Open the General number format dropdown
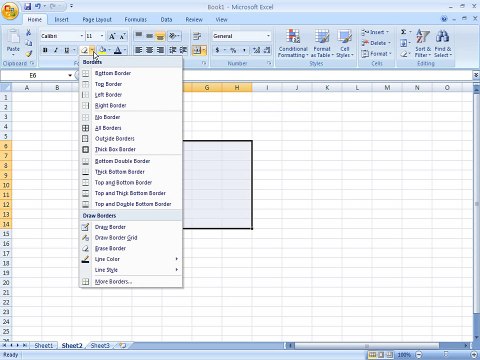 pyautogui.click(x=268, y=36)
